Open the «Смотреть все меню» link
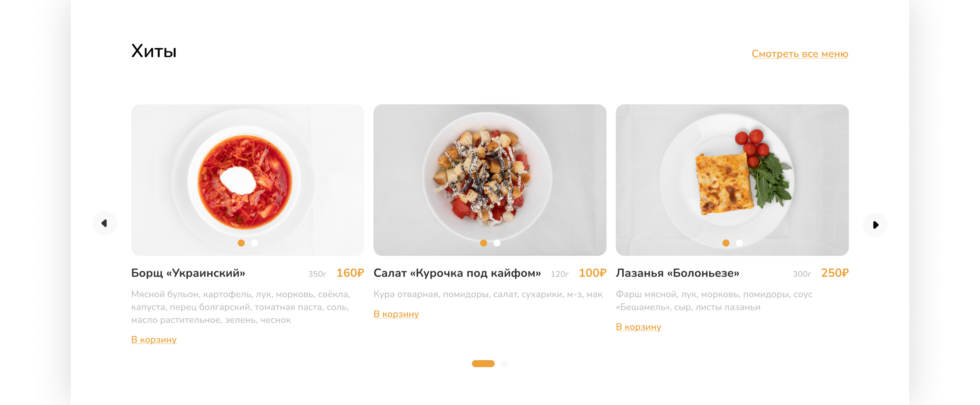The width and height of the screenshot is (980, 405). pyautogui.click(x=800, y=54)
